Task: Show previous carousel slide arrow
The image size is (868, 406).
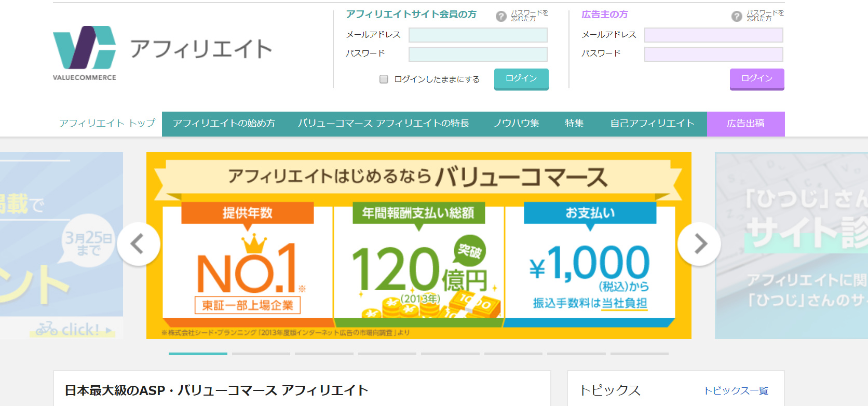Action: pyautogui.click(x=138, y=244)
